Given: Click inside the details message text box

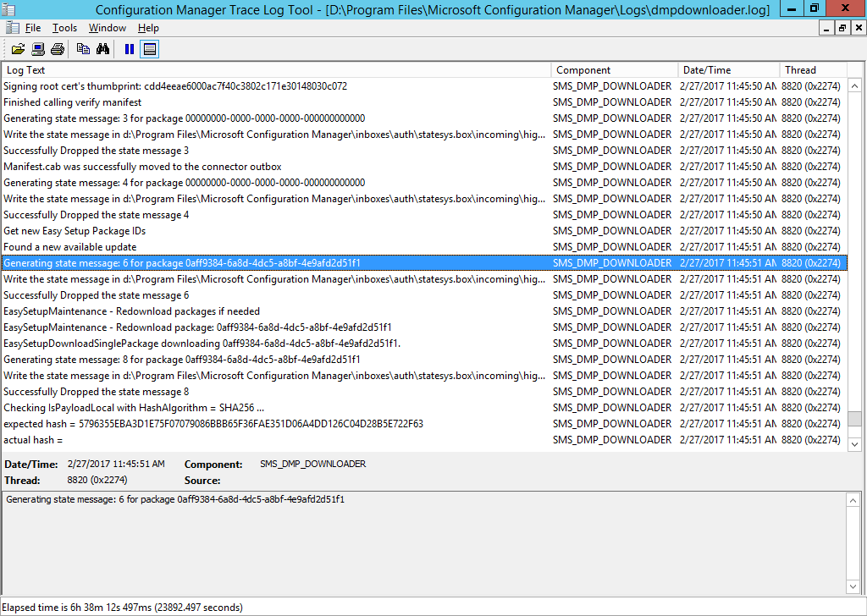Looking at the screenshot, I should 424,543.
